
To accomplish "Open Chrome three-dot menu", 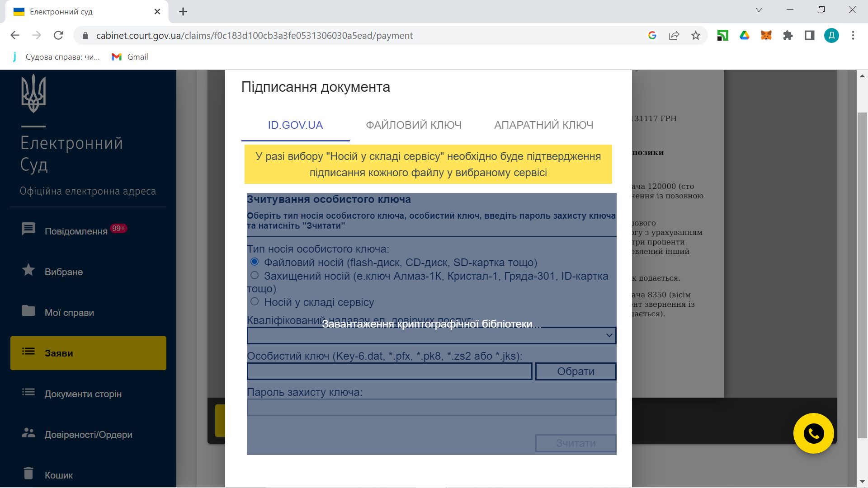I will pyautogui.click(x=853, y=35).
